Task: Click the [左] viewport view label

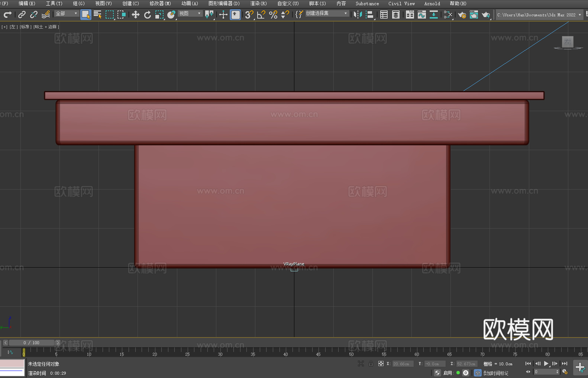Action: (14, 27)
